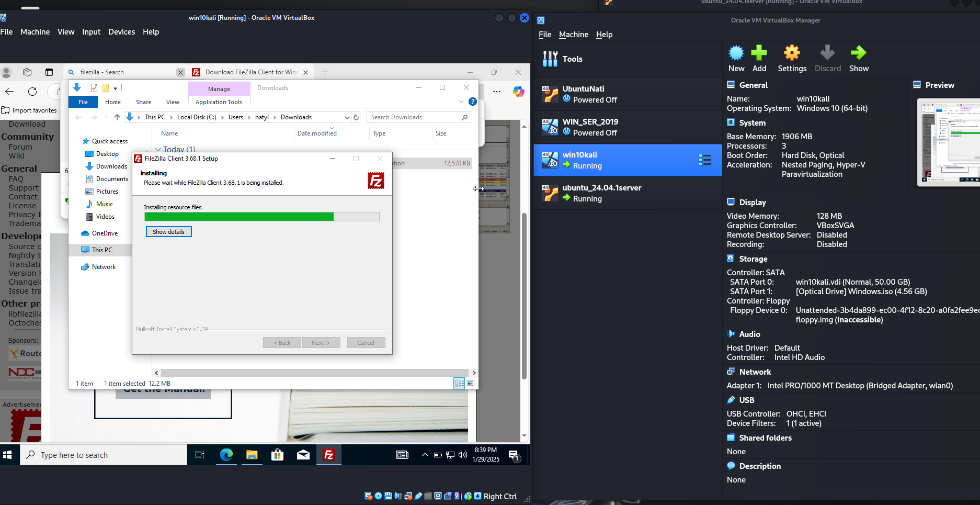Click Cancel in the FileZilla setup
Image resolution: width=980 pixels, height=505 pixels.
(366, 343)
